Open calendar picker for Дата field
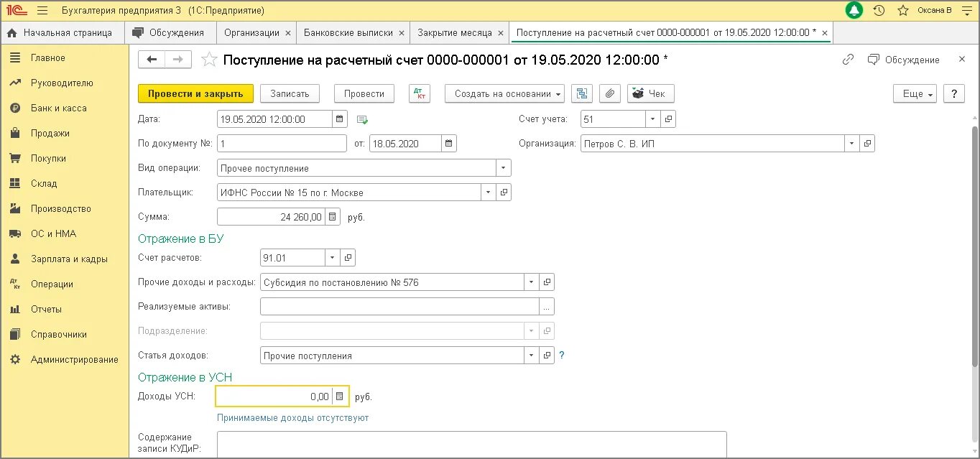This screenshot has width=980, height=459. coord(340,119)
